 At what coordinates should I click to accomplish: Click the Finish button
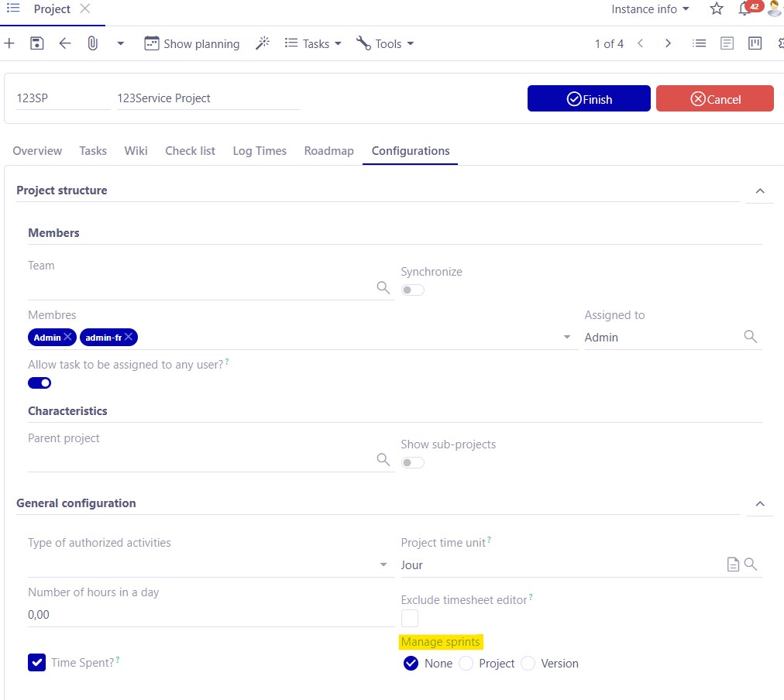[x=588, y=98]
